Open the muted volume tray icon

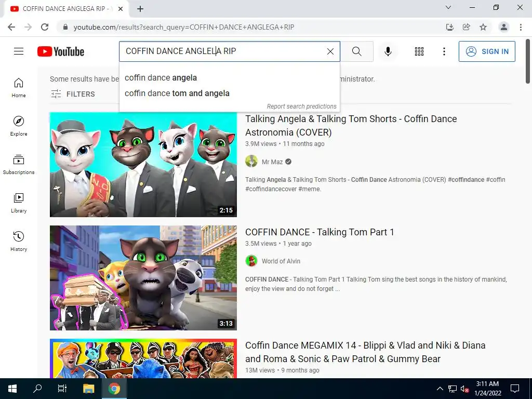pyautogui.click(x=464, y=389)
